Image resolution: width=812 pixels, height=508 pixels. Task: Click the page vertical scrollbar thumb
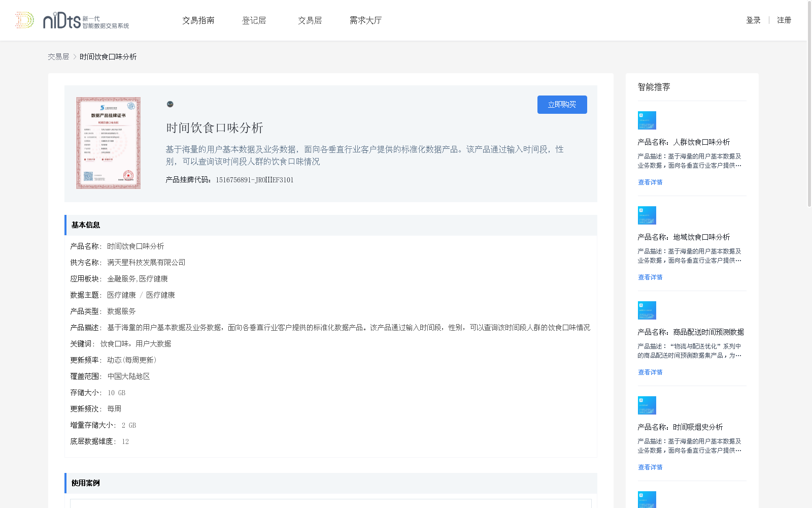809,104
